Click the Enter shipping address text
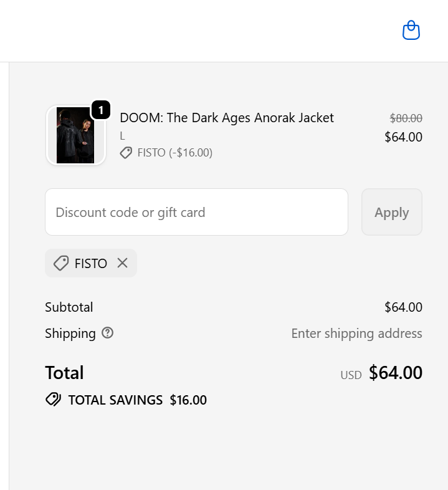The width and height of the screenshot is (448, 490). tap(356, 334)
